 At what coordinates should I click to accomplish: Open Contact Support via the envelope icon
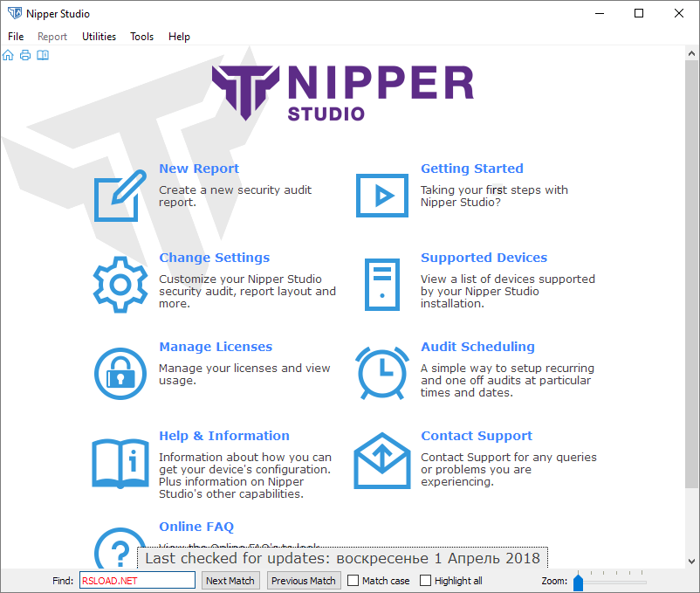[381, 461]
